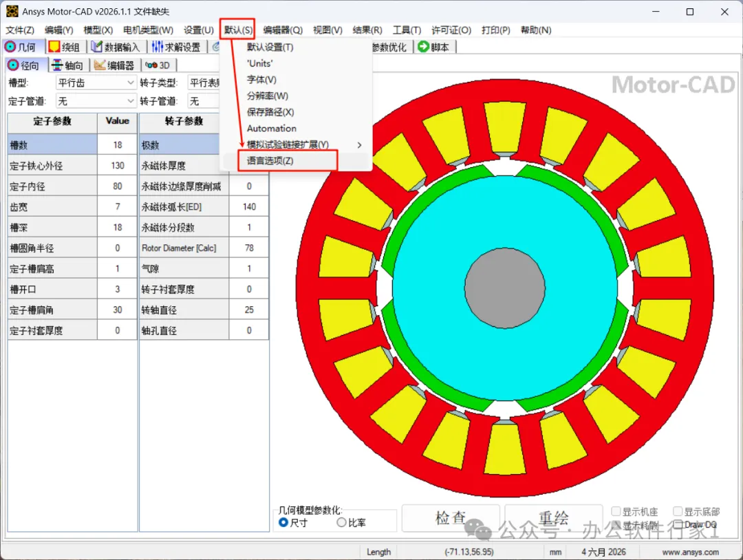Click the 默认(S) menu header

point(238,30)
